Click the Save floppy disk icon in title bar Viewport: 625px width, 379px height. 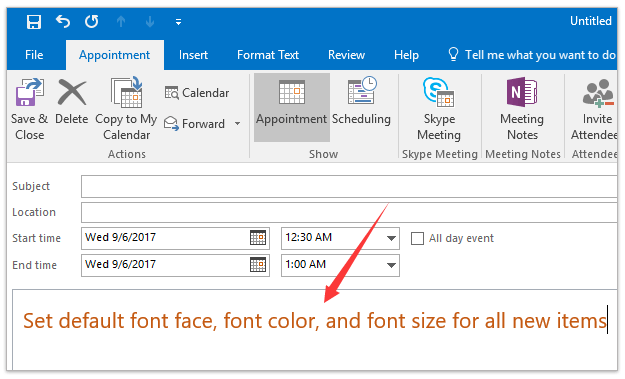click(34, 22)
